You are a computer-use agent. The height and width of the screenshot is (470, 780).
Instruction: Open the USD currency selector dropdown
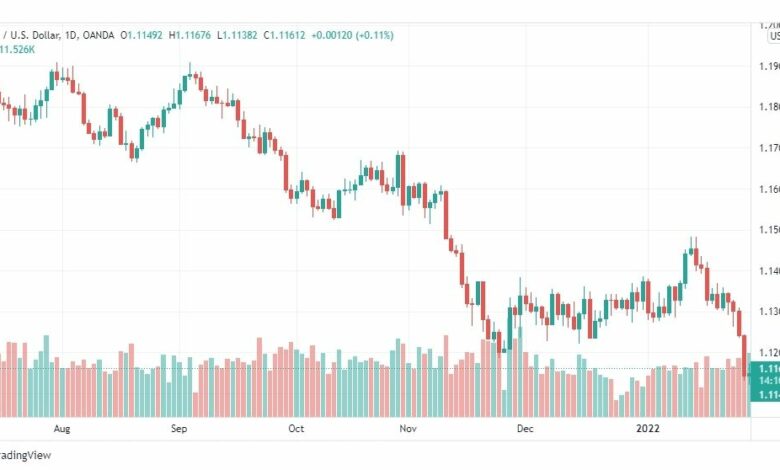click(x=774, y=36)
